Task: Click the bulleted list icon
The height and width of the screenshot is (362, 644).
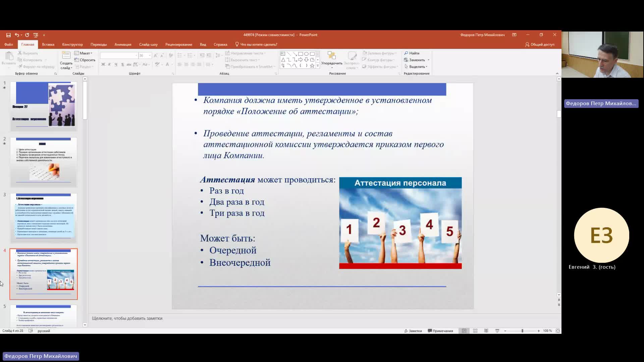Action: [x=180, y=55]
